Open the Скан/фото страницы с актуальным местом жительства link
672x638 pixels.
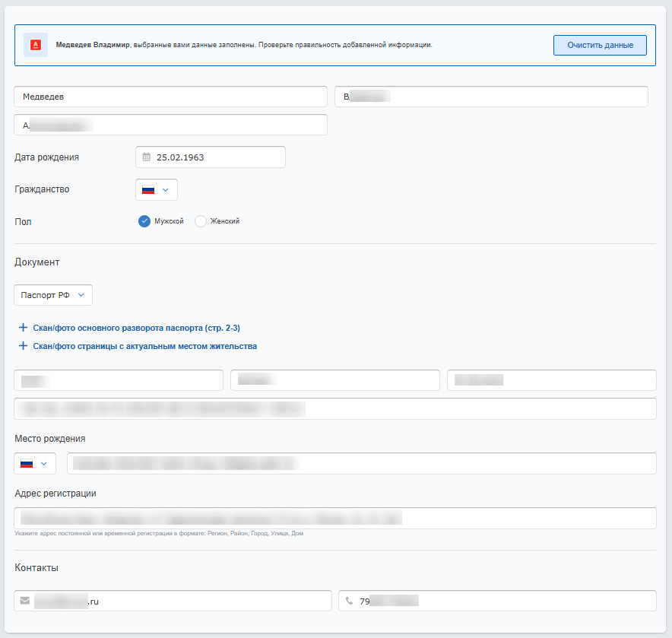pos(145,346)
